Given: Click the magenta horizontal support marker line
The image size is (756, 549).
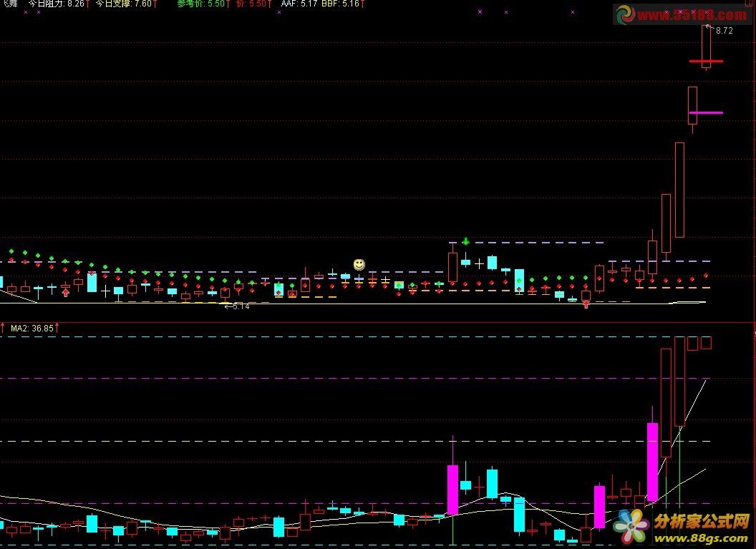Looking at the screenshot, I should [x=706, y=113].
